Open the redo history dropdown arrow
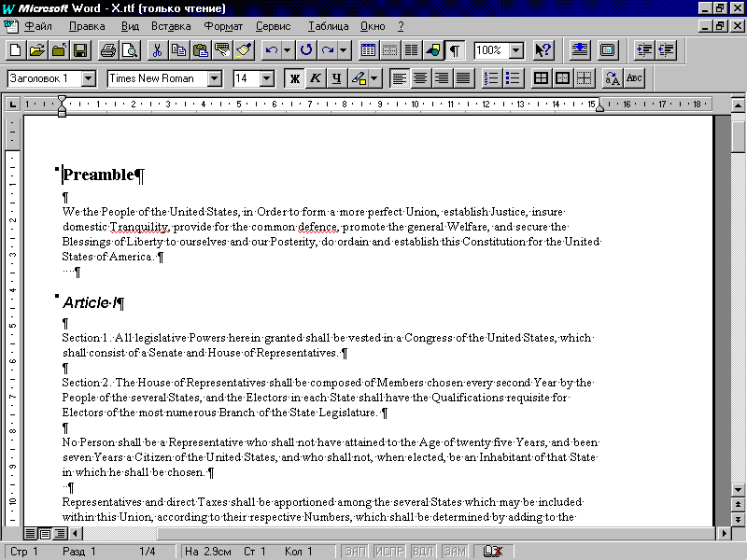The width and height of the screenshot is (747, 560). point(343,50)
